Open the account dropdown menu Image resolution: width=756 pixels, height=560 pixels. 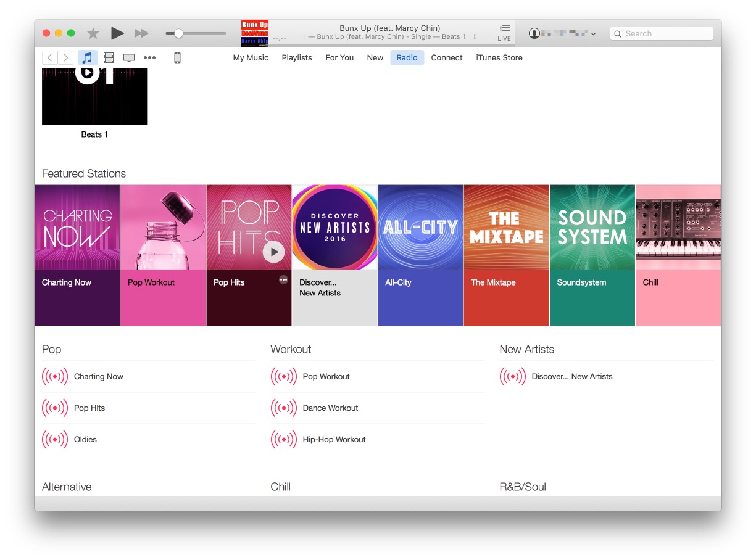tap(562, 34)
